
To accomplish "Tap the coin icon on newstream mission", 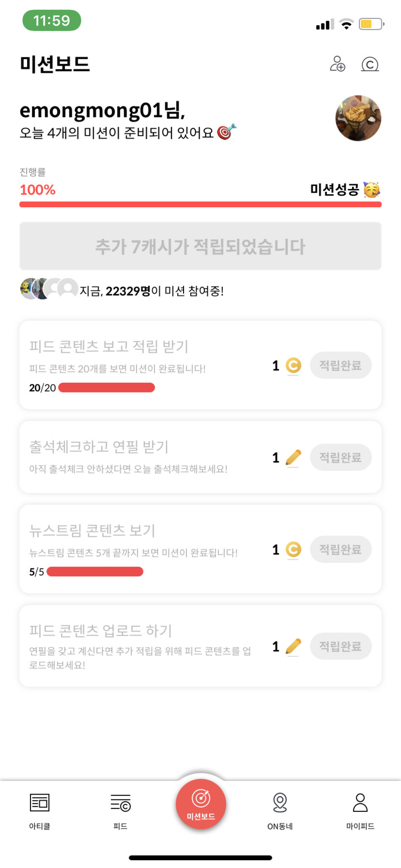I will coord(293,550).
